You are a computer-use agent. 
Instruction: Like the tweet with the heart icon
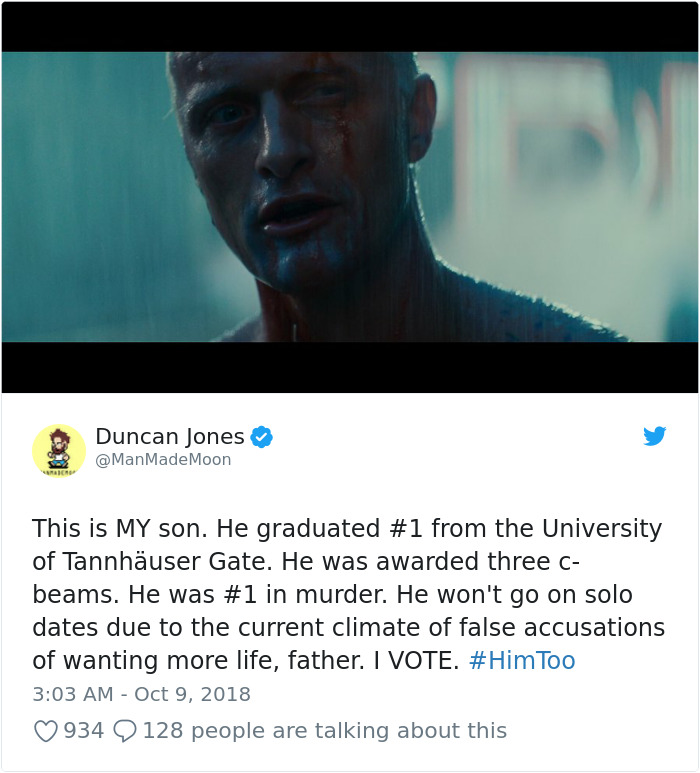(46, 731)
